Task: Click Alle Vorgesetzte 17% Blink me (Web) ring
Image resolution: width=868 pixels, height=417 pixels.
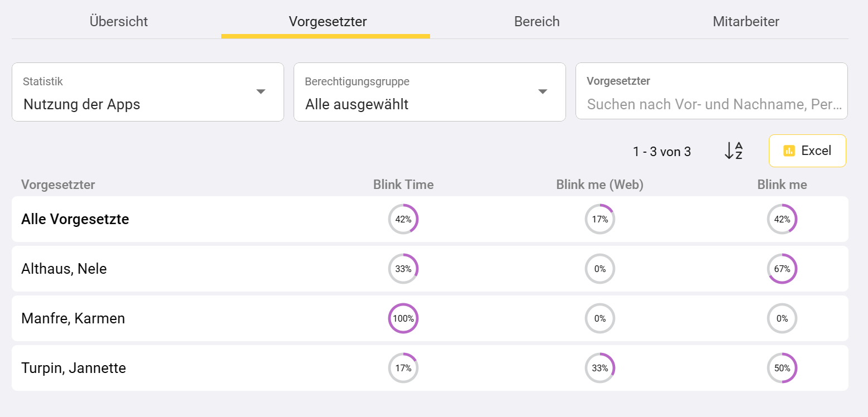Action: (x=599, y=219)
